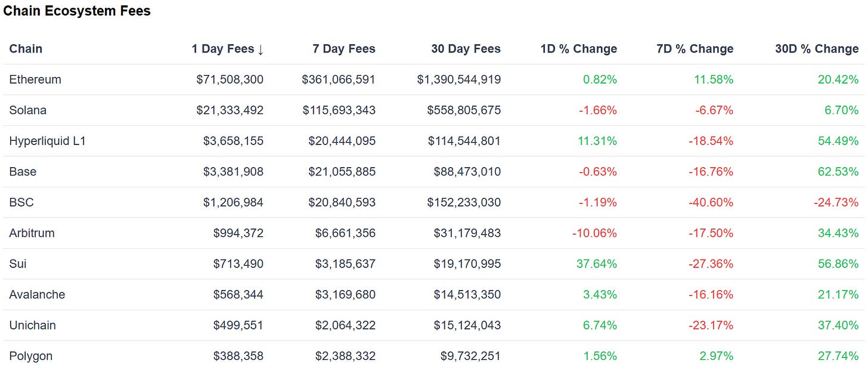The height and width of the screenshot is (370, 868).
Task: Click BSC 30 day fees $152,233,030
Action: tap(464, 203)
